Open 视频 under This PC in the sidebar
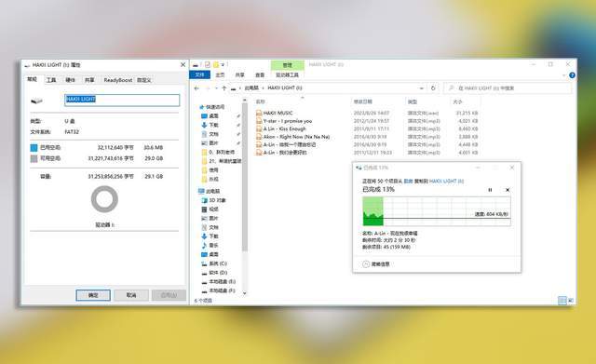This screenshot has height=364, width=596. point(210,209)
